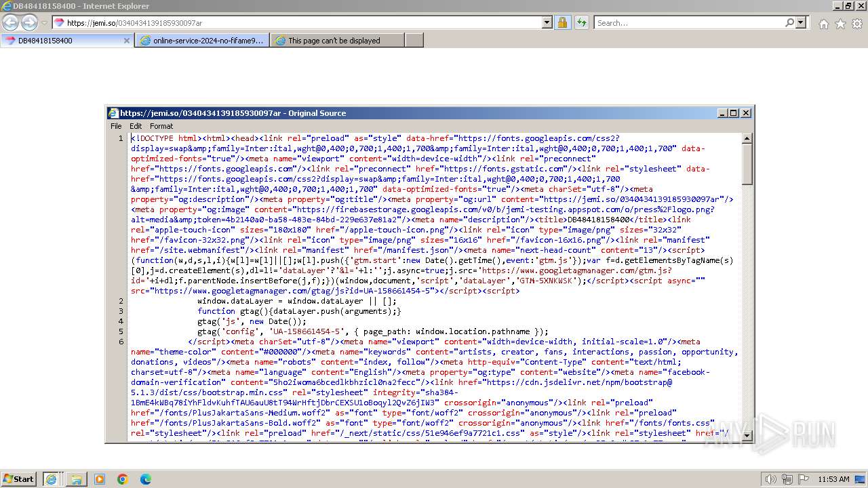868x488 pixels.
Task: Click the Search input box
Action: coord(688,22)
